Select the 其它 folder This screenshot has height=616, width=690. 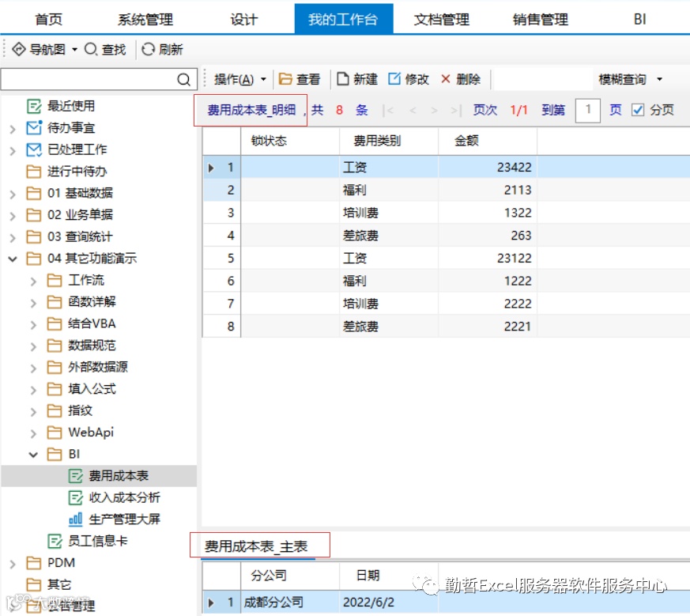59,584
